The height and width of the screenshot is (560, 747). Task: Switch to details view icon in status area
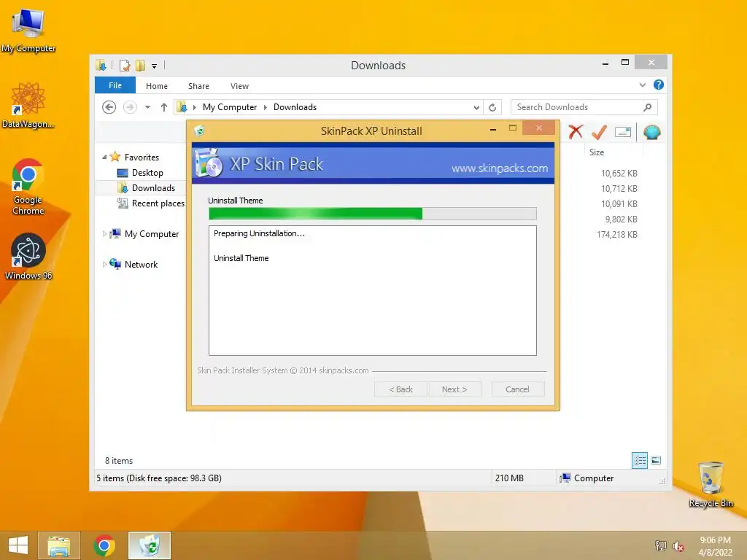pos(639,460)
